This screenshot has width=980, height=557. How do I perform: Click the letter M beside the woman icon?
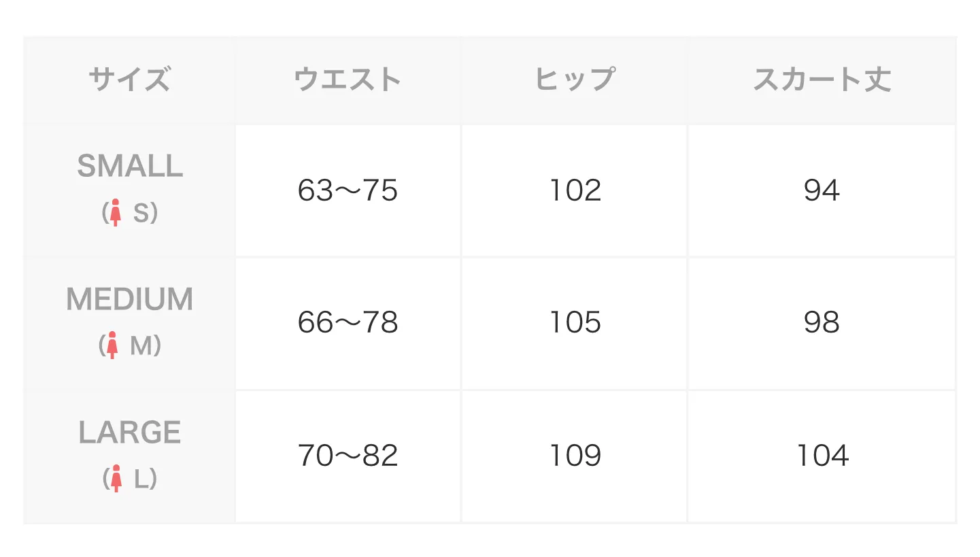141,346
